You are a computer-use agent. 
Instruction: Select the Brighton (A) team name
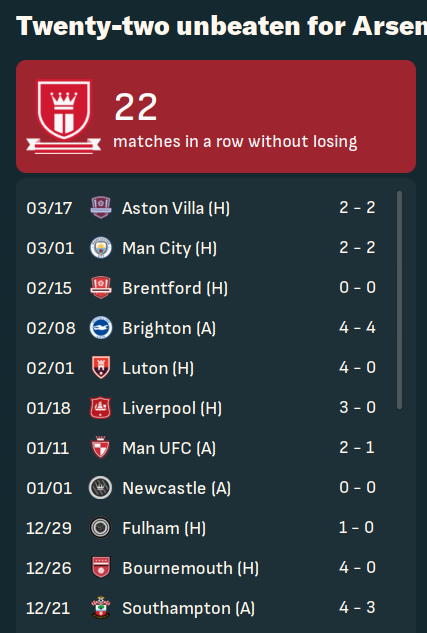(169, 328)
